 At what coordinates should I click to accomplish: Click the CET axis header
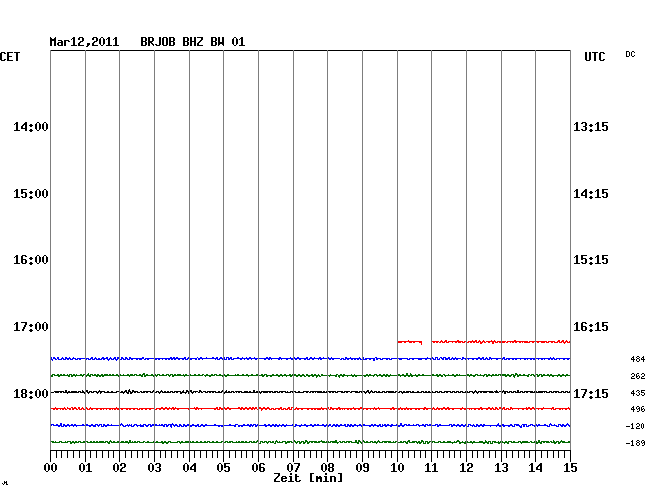10,57
